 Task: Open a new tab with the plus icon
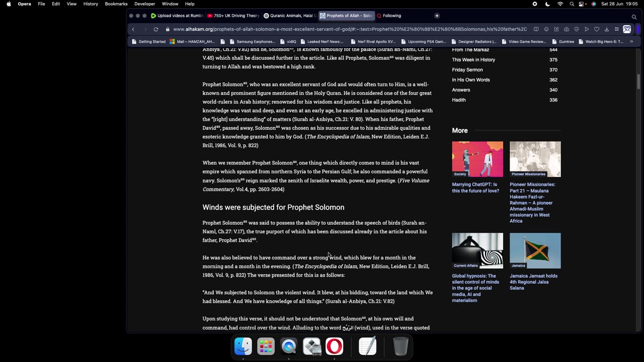[437, 16]
